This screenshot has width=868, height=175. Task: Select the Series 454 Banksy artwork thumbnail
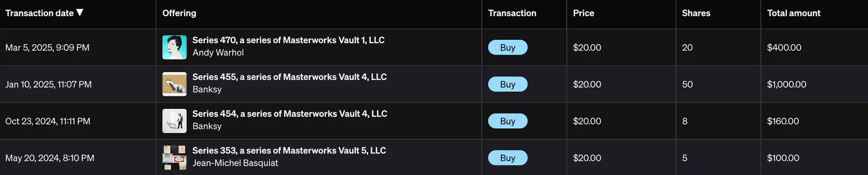coord(175,121)
